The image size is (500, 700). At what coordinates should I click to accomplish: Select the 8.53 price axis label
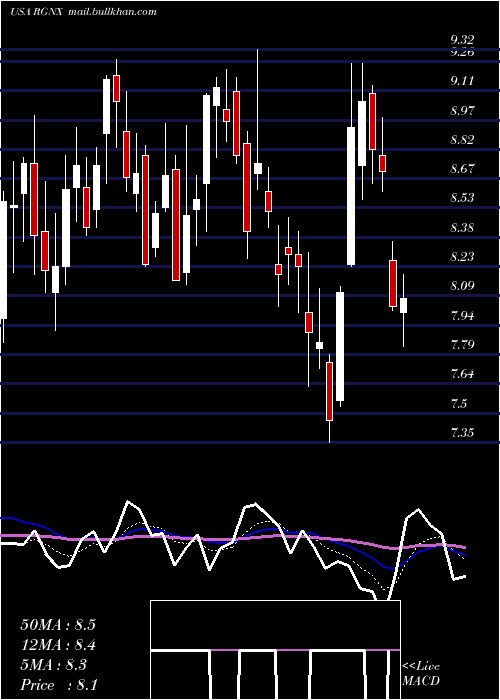coord(462,198)
